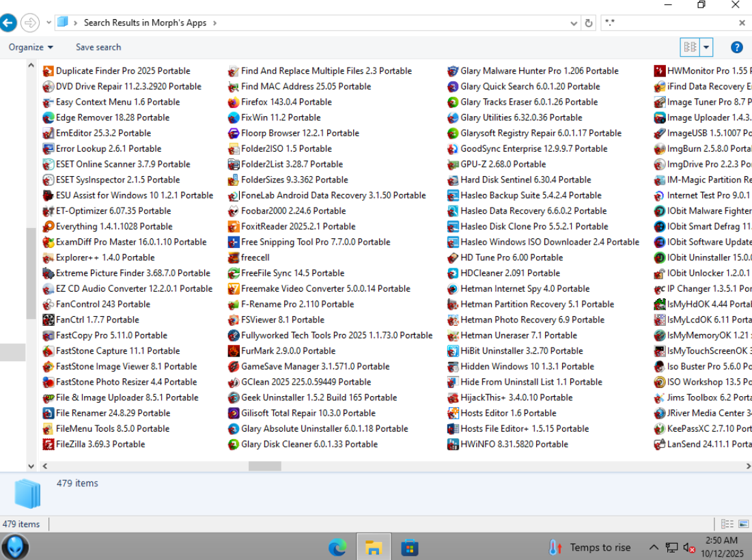Select EZ CD Audio Converter 12.2.0.1 Portable

(x=128, y=289)
